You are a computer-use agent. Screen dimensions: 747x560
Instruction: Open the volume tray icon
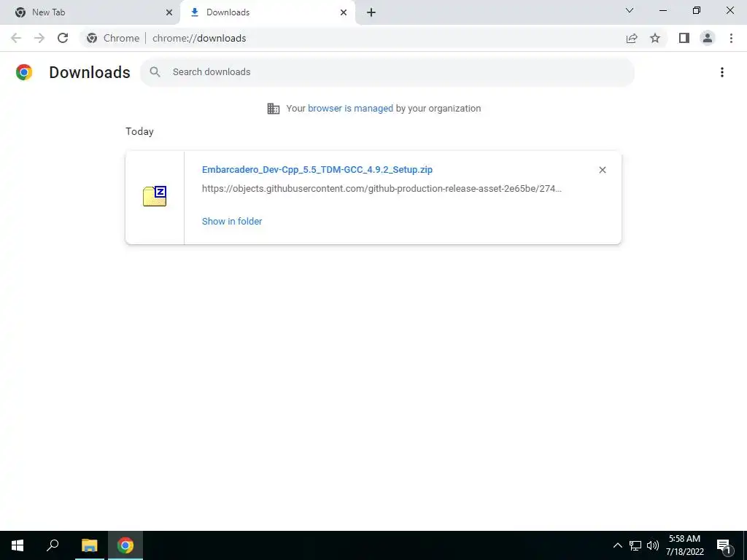point(653,545)
